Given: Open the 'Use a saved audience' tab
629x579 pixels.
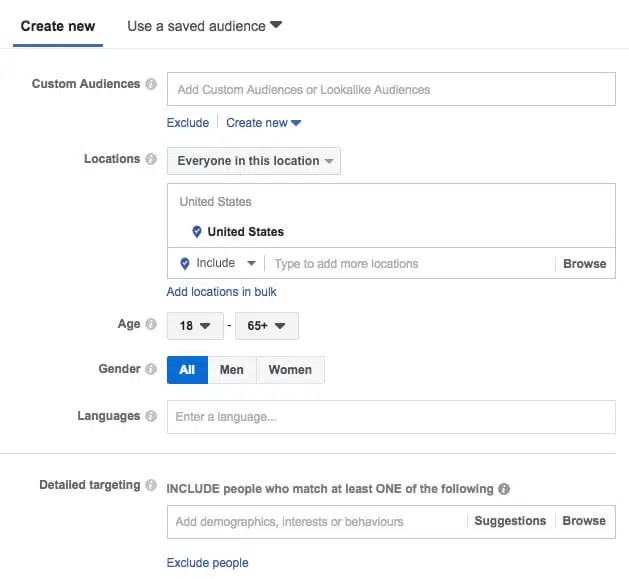Looking at the screenshot, I should click(x=204, y=26).
